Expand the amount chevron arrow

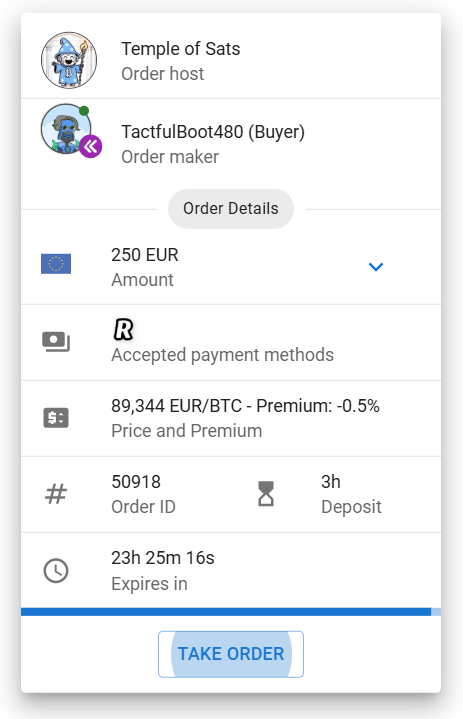tap(376, 266)
